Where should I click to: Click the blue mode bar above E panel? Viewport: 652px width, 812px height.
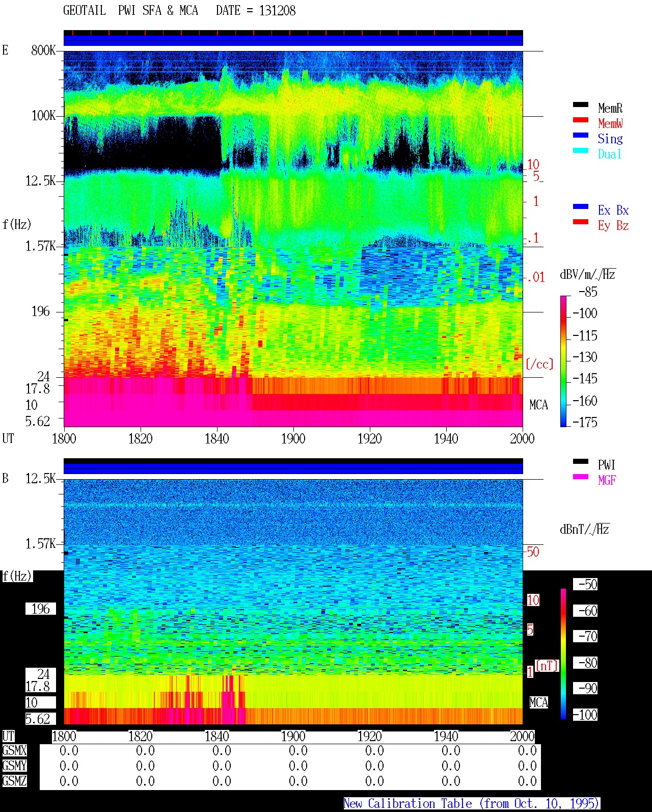point(293,40)
